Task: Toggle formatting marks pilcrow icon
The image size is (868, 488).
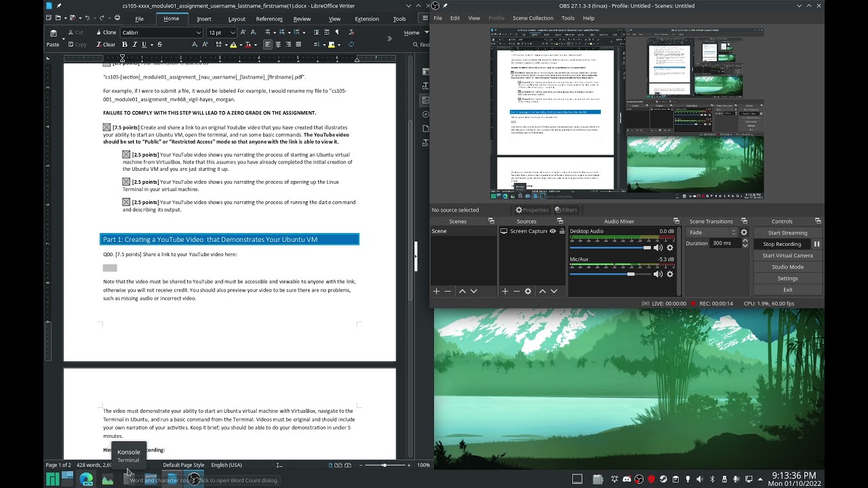Action: tap(337, 33)
